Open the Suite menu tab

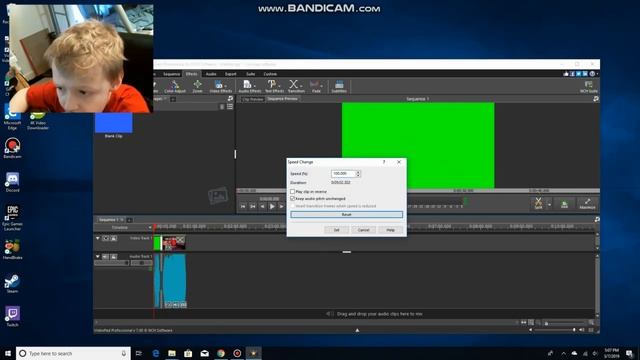pyautogui.click(x=251, y=74)
